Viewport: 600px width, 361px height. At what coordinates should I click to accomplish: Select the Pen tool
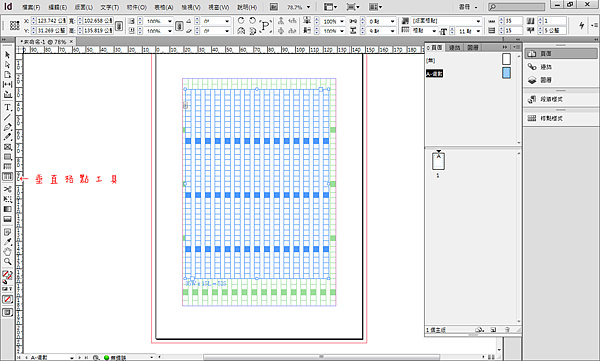7,127
